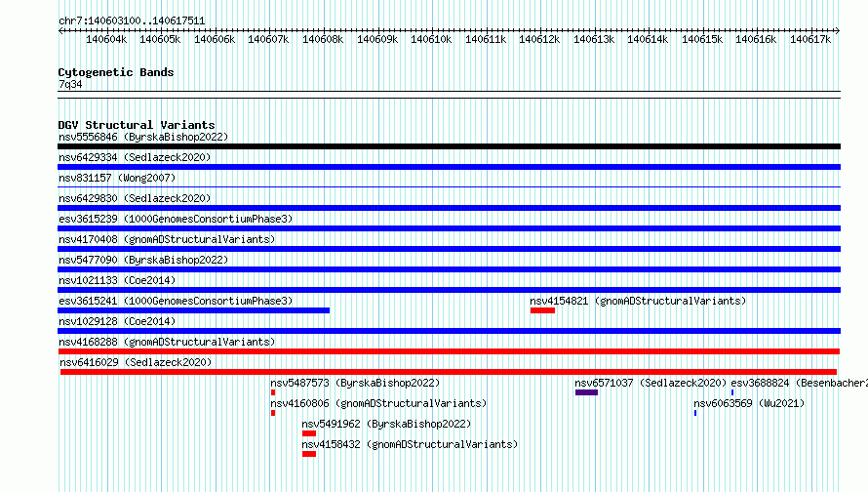Click the 140610k ruler tick label
The height and width of the screenshot is (492, 868).
[x=431, y=39]
